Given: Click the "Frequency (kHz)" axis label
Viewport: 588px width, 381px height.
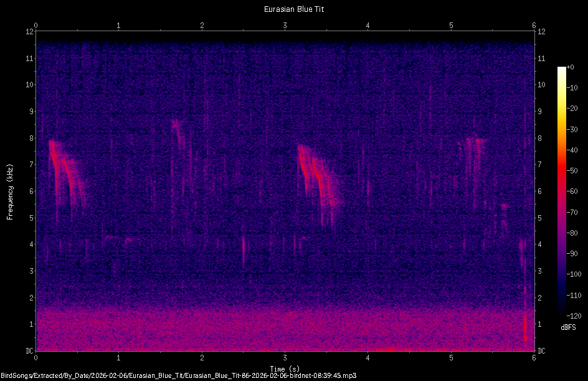Looking at the screenshot, I should tap(10, 191).
